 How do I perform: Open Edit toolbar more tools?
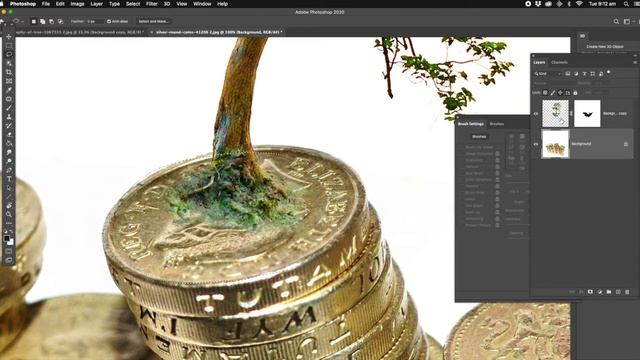[9, 223]
